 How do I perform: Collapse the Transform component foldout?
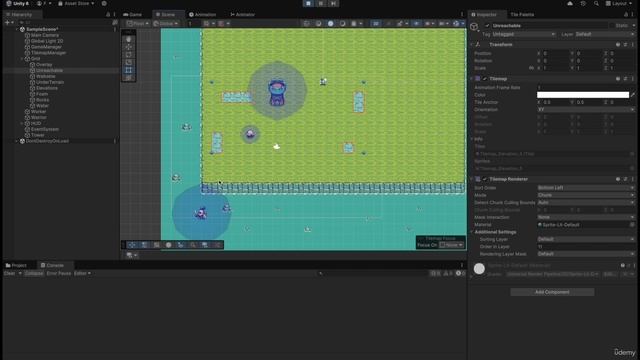[472, 44]
